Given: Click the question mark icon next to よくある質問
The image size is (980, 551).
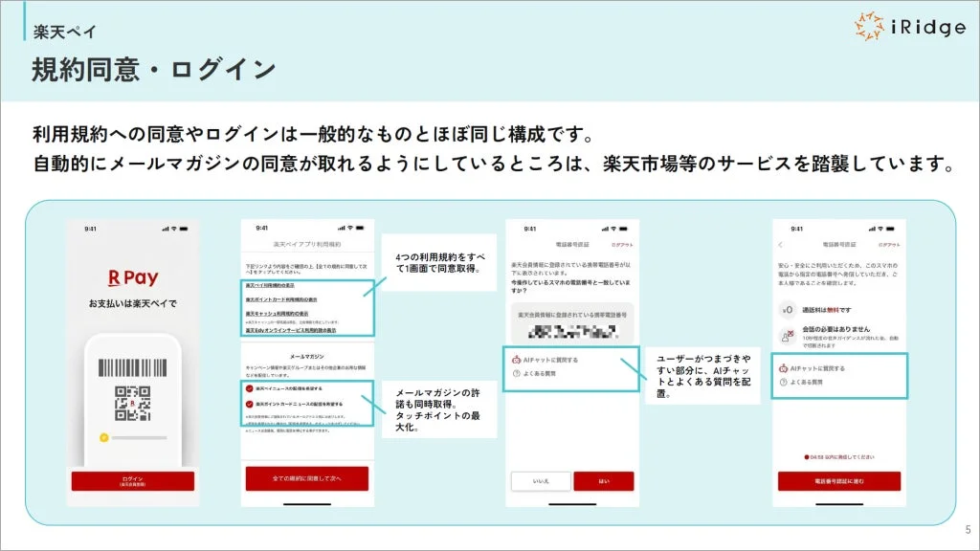Looking at the screenshot, I should pos(516,373).
